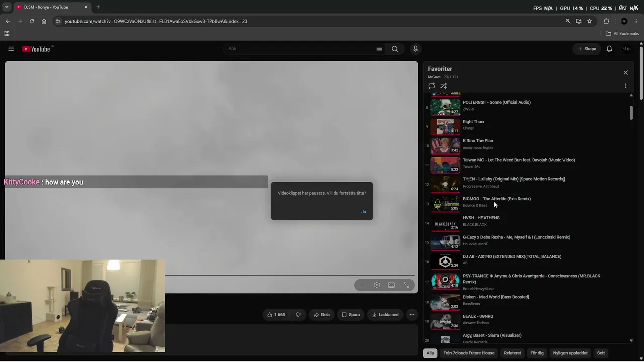Select Nyligen uppladdat filter chip
The height and width of the screenshot is (362, 644).
571,353
